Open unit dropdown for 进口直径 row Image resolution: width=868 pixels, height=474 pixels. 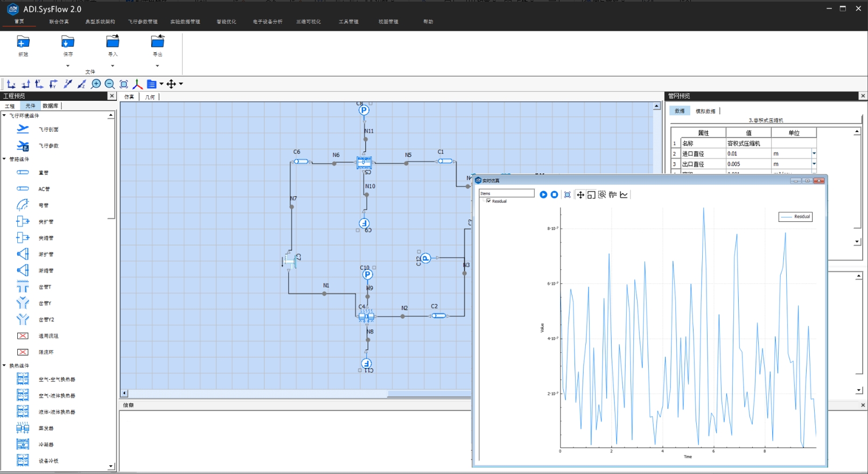(814, 154)
